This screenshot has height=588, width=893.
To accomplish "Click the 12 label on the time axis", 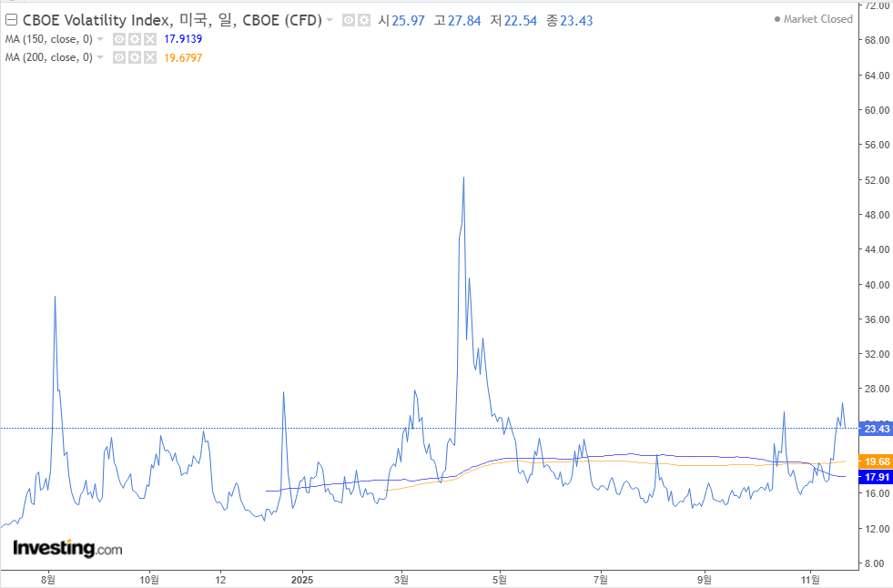I will click(x=220, y=580).
